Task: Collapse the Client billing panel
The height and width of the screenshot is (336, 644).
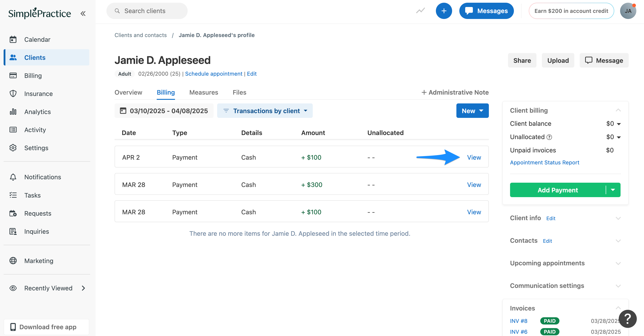Action: pyautogui.click(x=618, y=110)
